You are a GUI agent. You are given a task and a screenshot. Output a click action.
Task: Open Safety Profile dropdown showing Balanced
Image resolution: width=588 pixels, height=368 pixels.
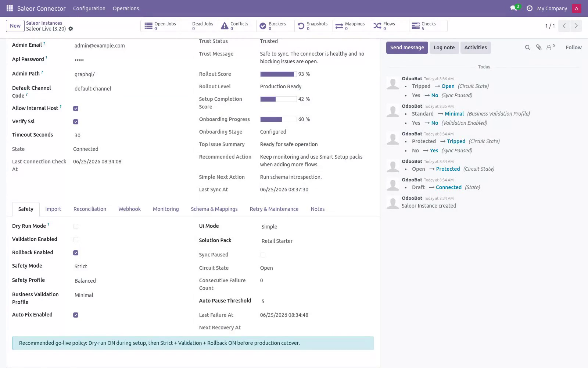[130, 281]
